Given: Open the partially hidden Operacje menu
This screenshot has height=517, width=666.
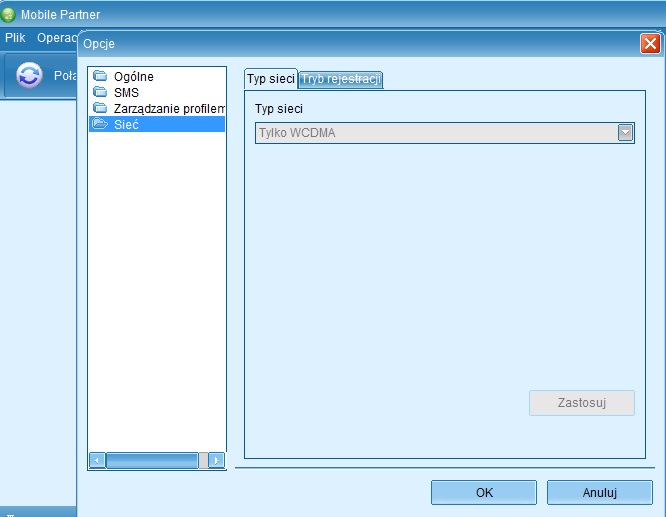Looking at the screenshot, I should click(x=55, y=38).
